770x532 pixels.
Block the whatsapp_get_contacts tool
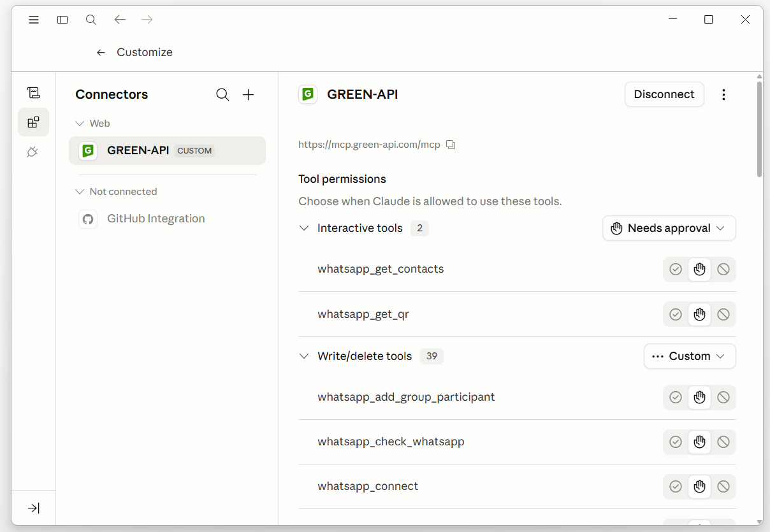[723, 270]
